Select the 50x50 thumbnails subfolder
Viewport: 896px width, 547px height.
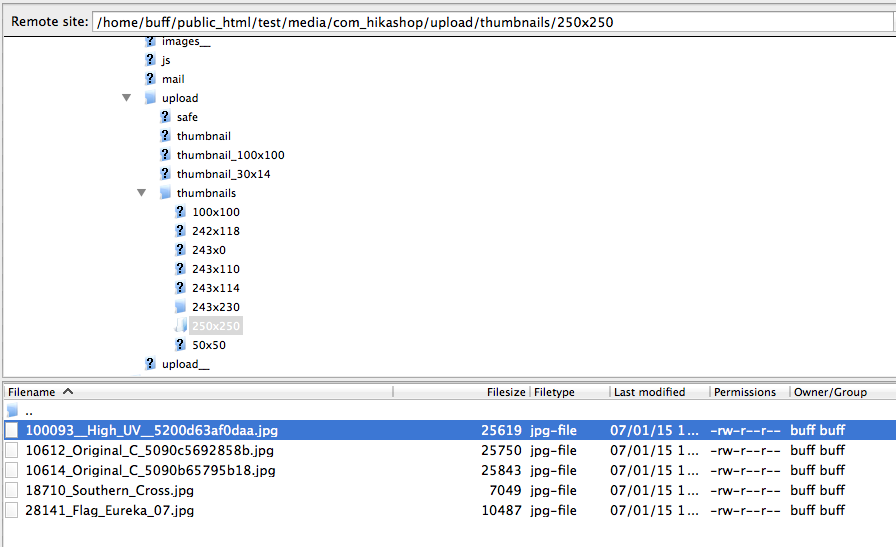click(209, 345)
